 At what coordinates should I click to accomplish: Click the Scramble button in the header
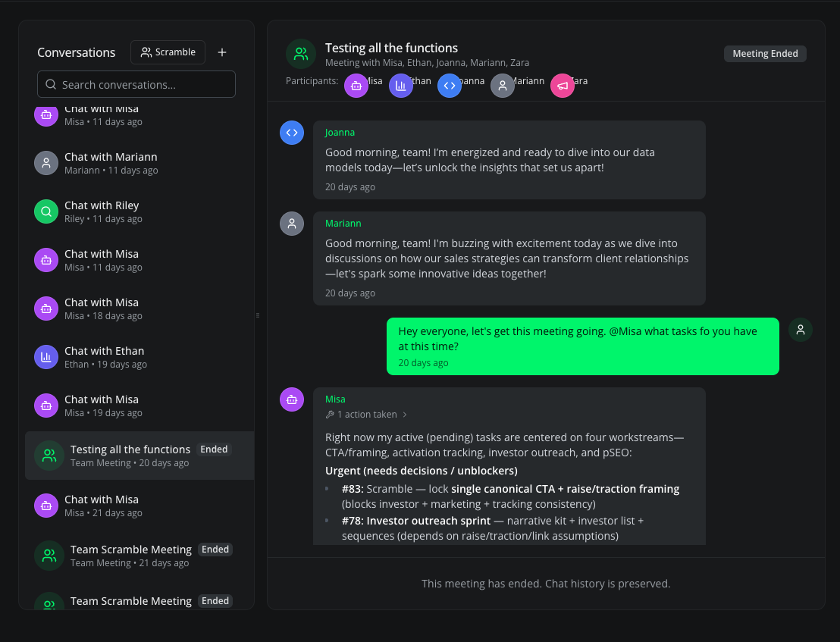point(168,52)
